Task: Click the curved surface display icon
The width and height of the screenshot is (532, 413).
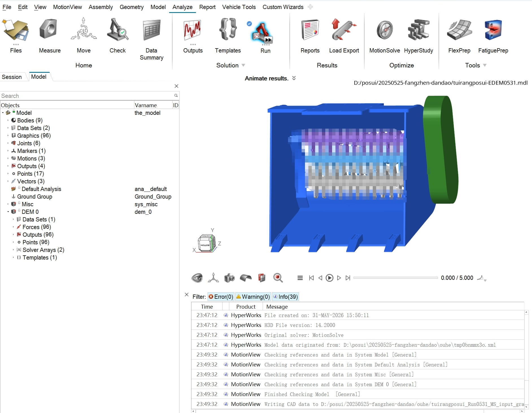Action: point(246,278)
